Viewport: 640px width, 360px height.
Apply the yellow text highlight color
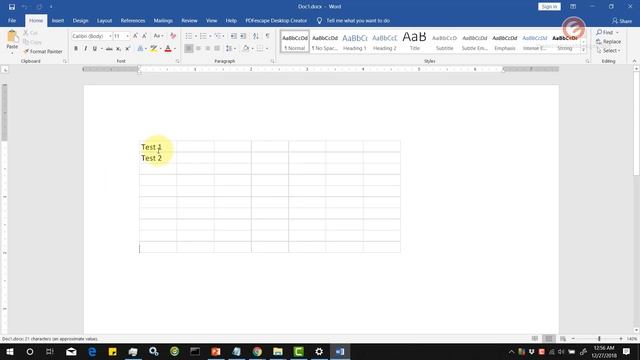pyautogui.click(x=153, y=49)
